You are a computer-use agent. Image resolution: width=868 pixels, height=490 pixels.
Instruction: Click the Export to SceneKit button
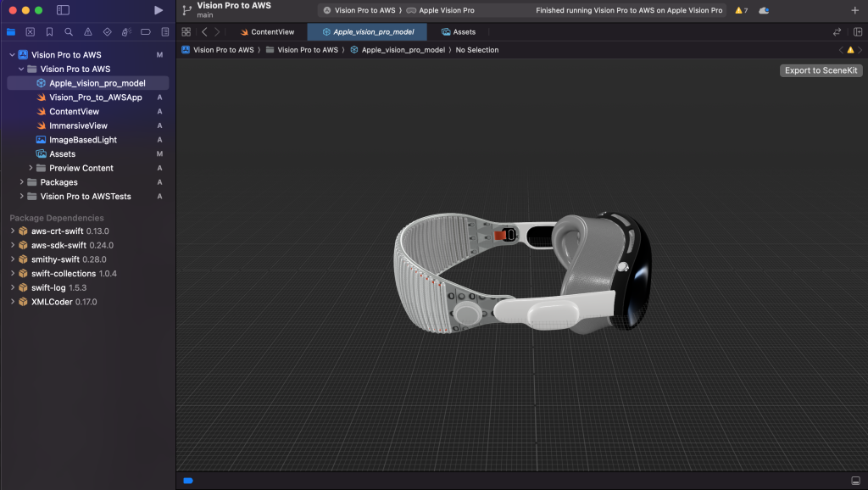820,70
